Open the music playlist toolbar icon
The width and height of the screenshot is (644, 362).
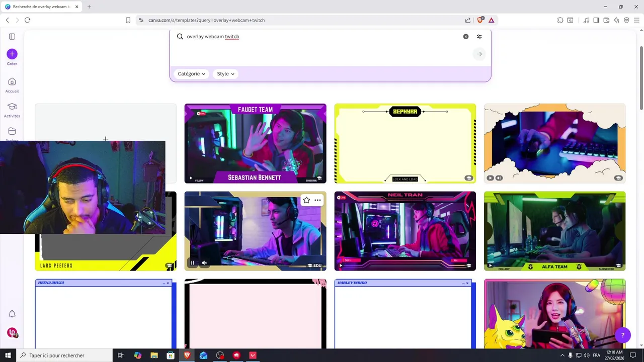point(586,20)
